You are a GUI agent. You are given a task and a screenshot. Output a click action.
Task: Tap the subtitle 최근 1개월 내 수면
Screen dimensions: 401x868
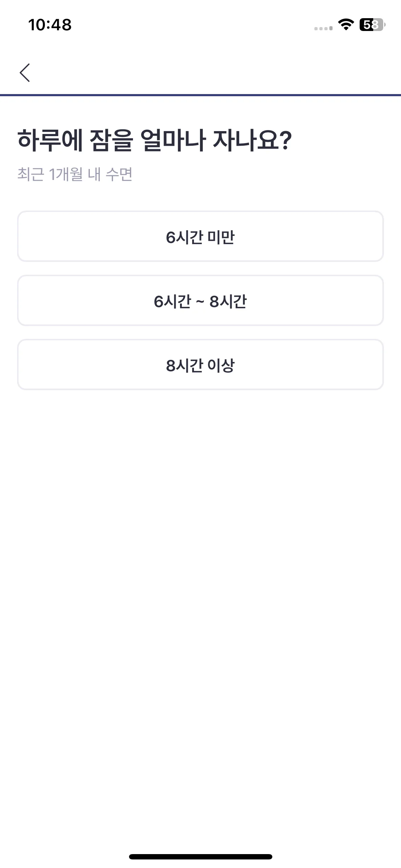click(75, 174)
